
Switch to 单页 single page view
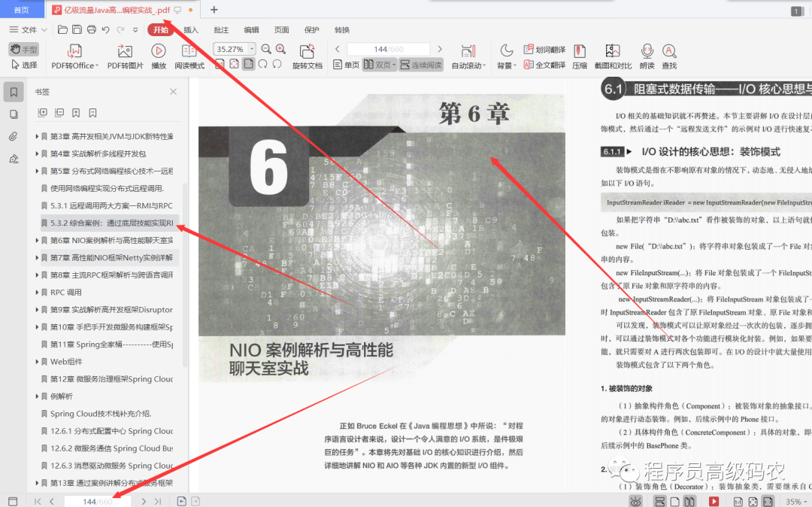(x=346, y=65)
